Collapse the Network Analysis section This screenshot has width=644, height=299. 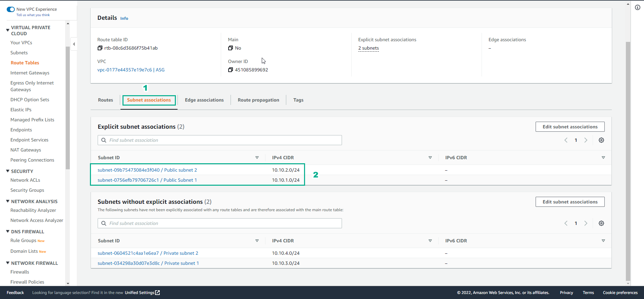(7, 201)
